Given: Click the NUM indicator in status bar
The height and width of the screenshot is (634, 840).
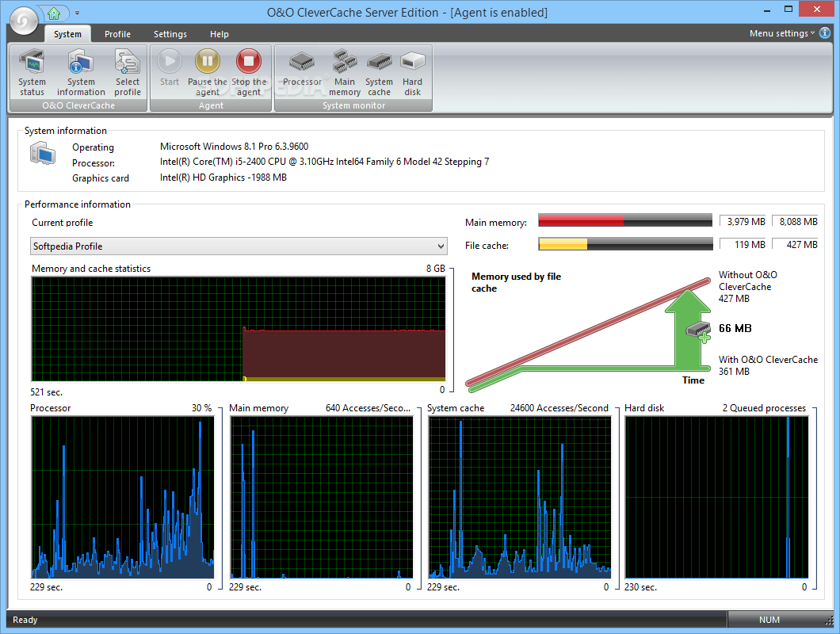Looking at the screenshot, I should click(x=769, y=620).
